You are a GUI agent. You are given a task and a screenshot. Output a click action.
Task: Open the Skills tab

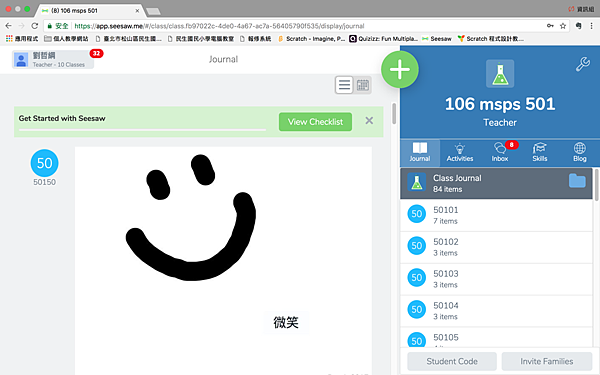[x=540, y=152]
